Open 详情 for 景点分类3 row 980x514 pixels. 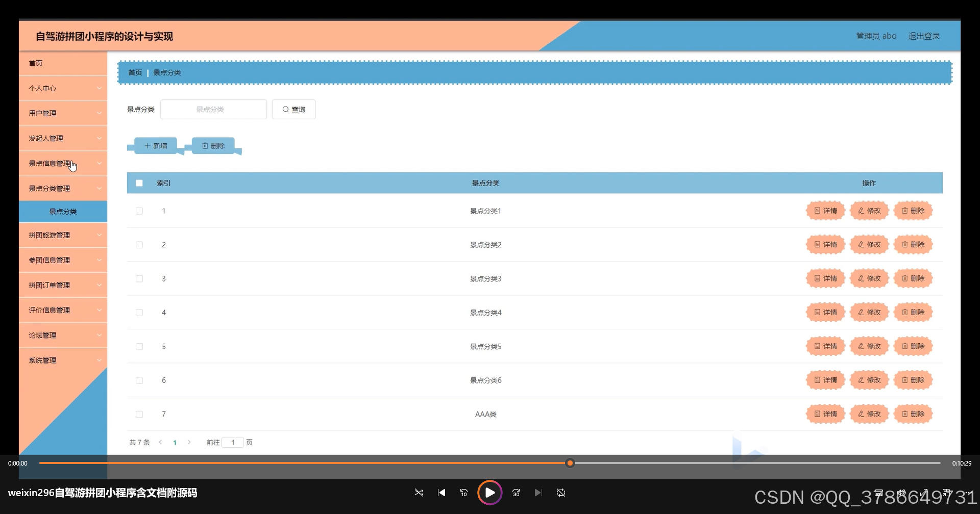tap(825, 278)
